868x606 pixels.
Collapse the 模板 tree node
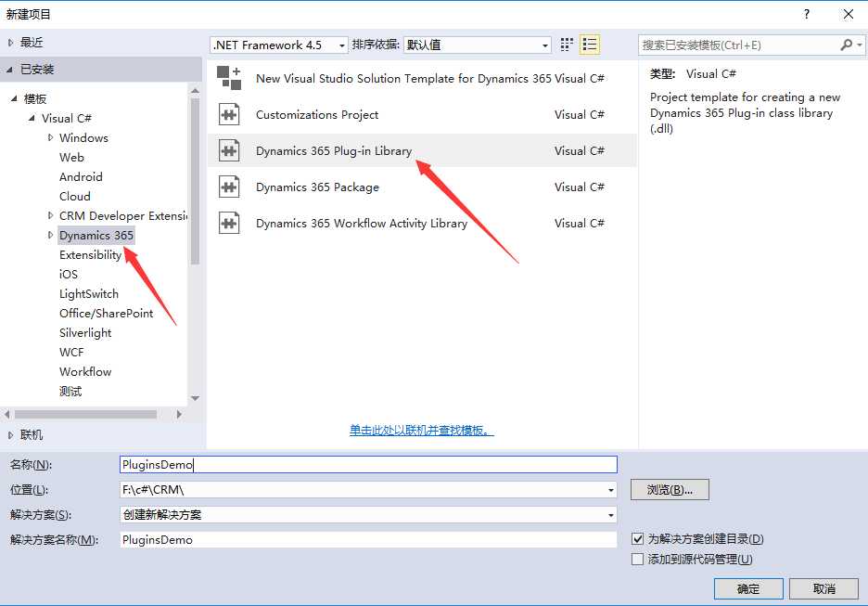point(15,98)
